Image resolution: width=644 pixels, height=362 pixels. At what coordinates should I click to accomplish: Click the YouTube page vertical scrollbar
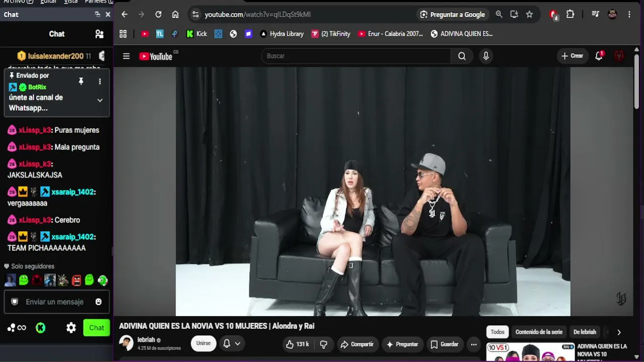pyautogui.click(x=636, y=80)
